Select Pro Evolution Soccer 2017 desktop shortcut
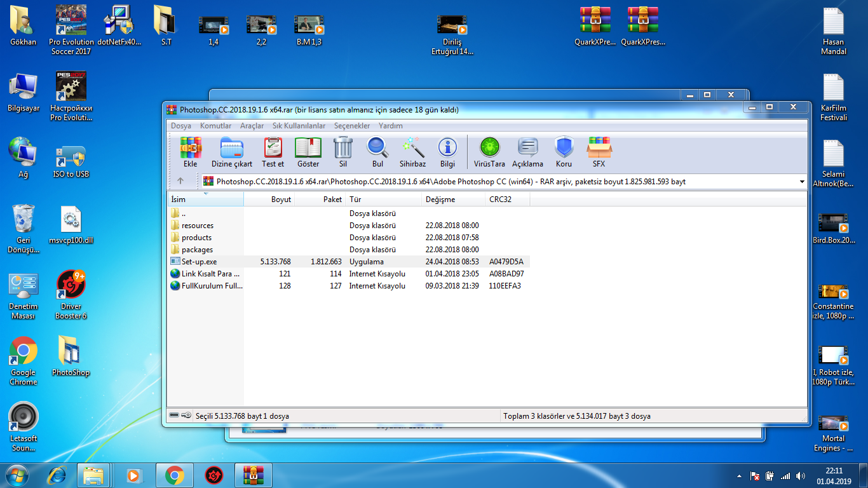 tap(71, 30)
